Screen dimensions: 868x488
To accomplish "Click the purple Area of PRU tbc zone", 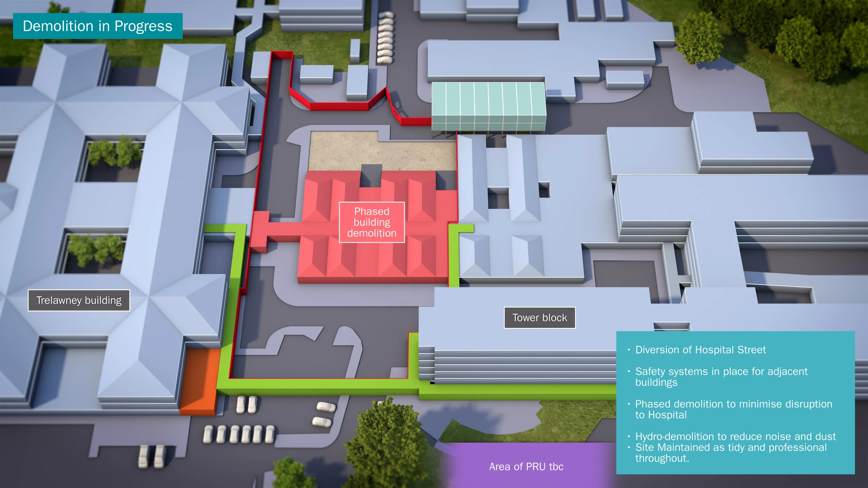I will [x=526, y=466].
